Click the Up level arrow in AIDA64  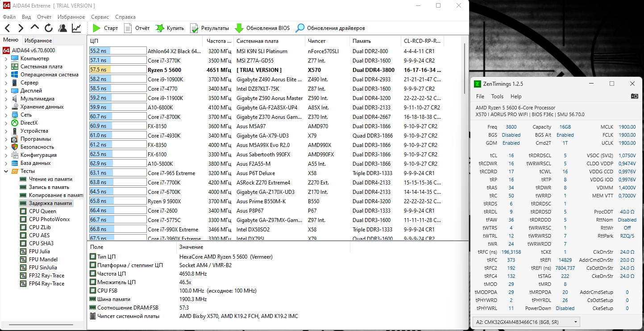coord(35,28)
